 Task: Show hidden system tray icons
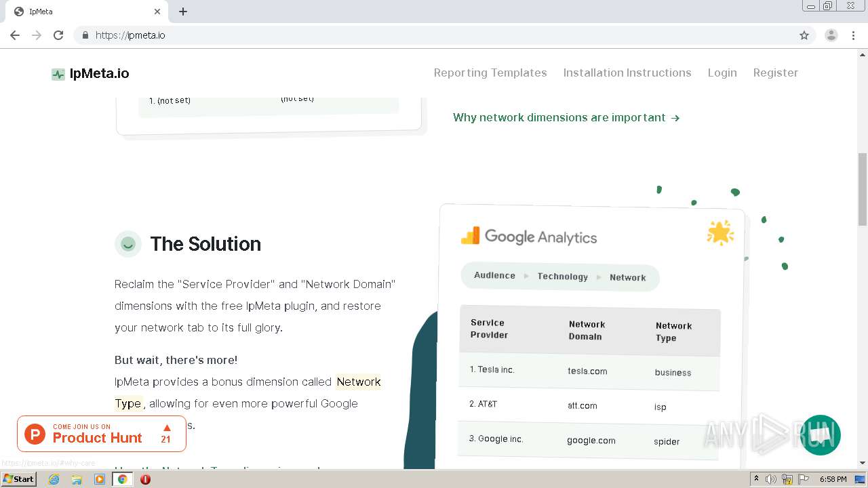coord(756,479)
